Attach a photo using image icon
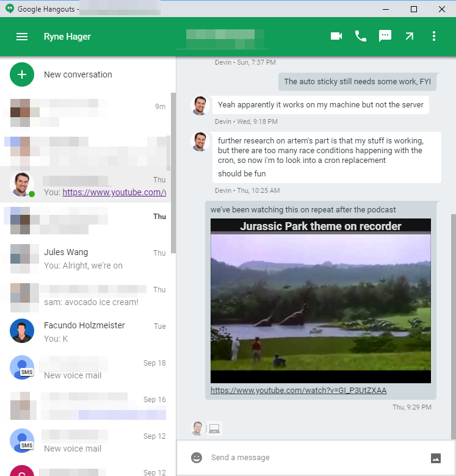 [436, 458]
